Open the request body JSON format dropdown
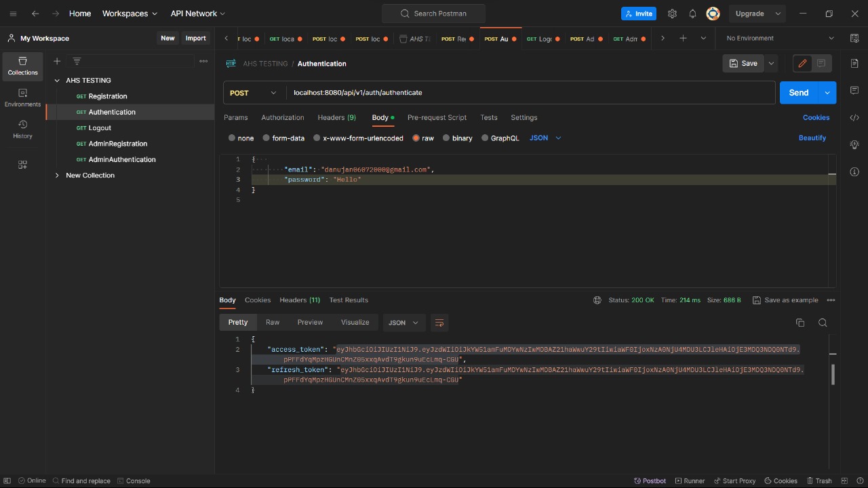The width and height of the screenshot is (868, 488). [x=546, y=138]
